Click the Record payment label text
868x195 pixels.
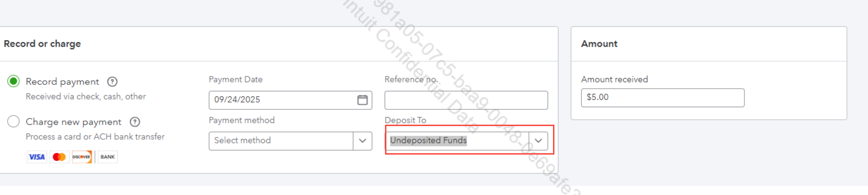62,82
